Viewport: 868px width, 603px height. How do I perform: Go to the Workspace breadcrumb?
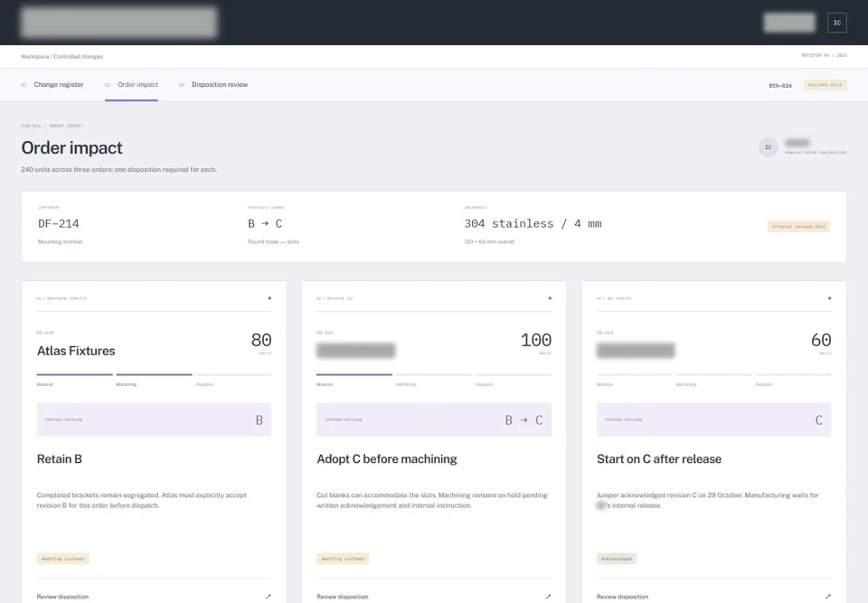coord(35,56)
